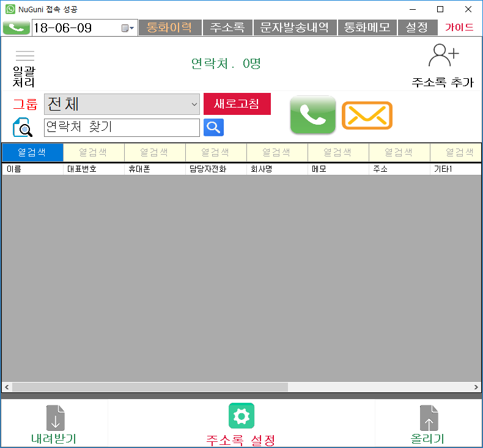The height and width of the screenshot is (448, 483).
Task: Switch to the 주소록 tab
Action: [x=227, y=28]
